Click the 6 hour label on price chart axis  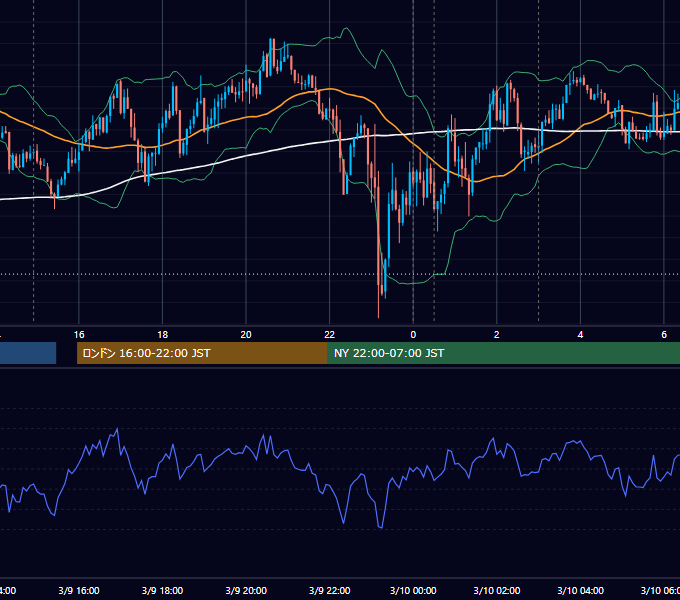[664, 335]
